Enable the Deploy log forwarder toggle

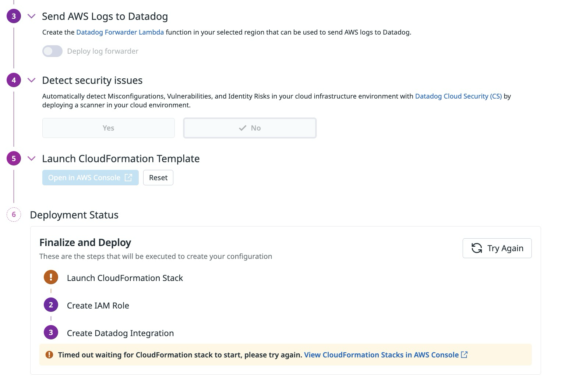52,51
